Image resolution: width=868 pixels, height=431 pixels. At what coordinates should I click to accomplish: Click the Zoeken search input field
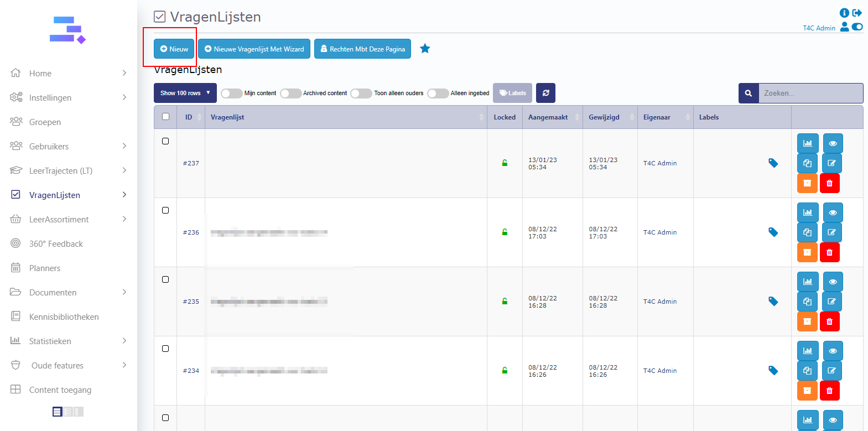(810, 93)
